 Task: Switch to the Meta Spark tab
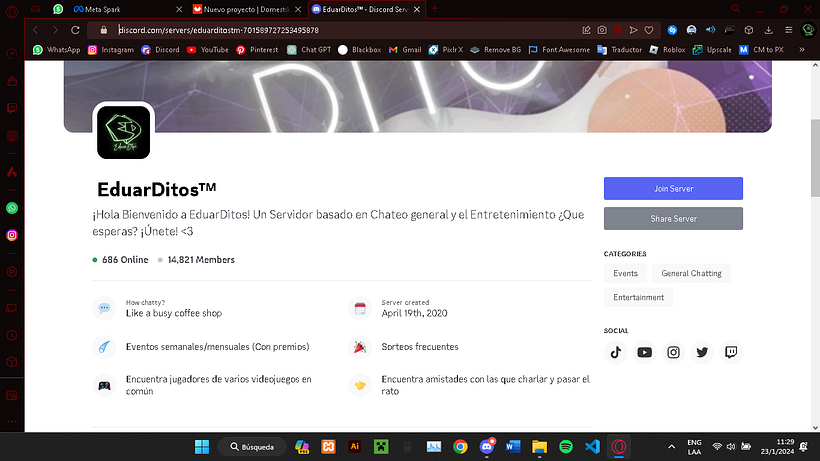point(126,9)
